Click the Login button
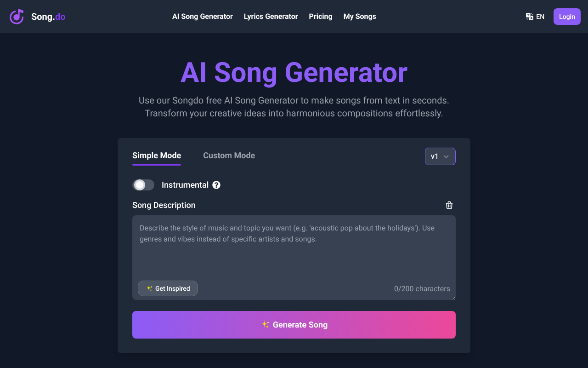The image size is (588, 368). tap(566, 16)
